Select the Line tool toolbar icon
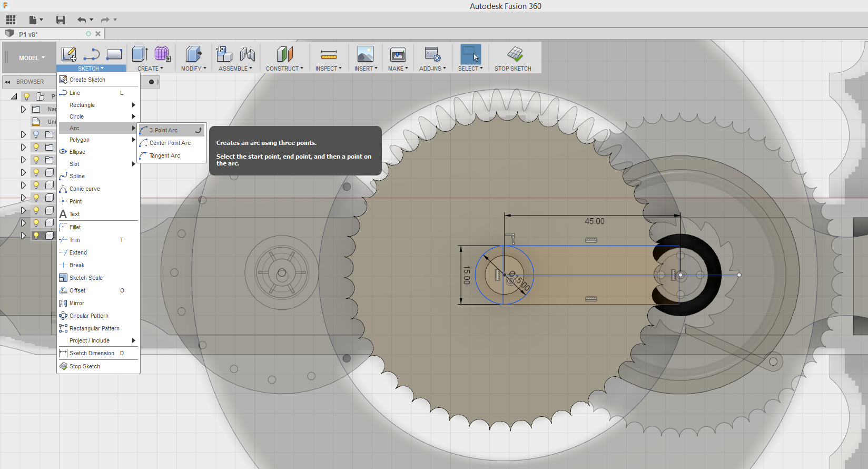 92,54
